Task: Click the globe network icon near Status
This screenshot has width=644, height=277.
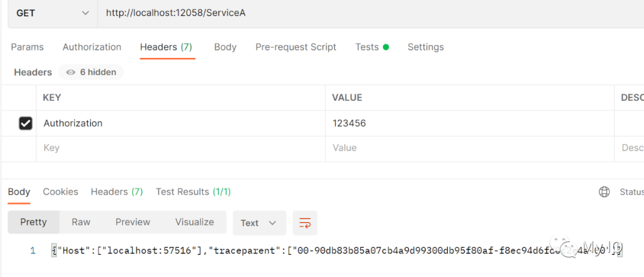Action: click(604, 192)
